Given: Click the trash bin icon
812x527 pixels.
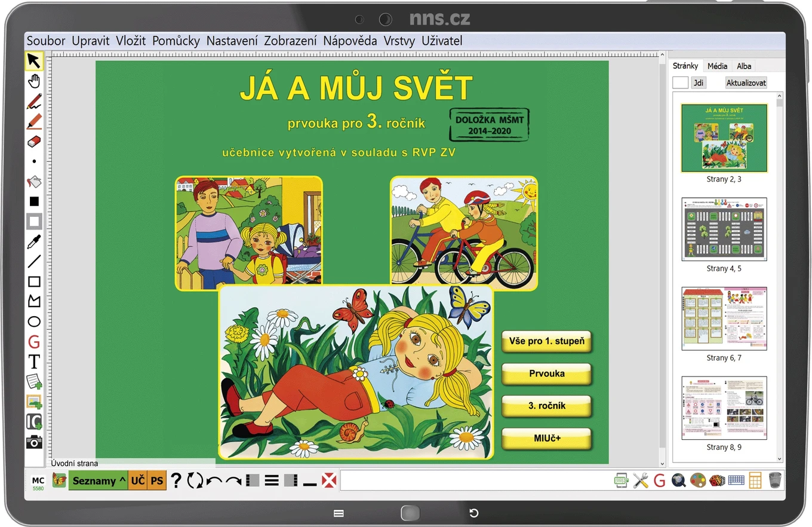Looking at the screenshot, I should [775, 480].
